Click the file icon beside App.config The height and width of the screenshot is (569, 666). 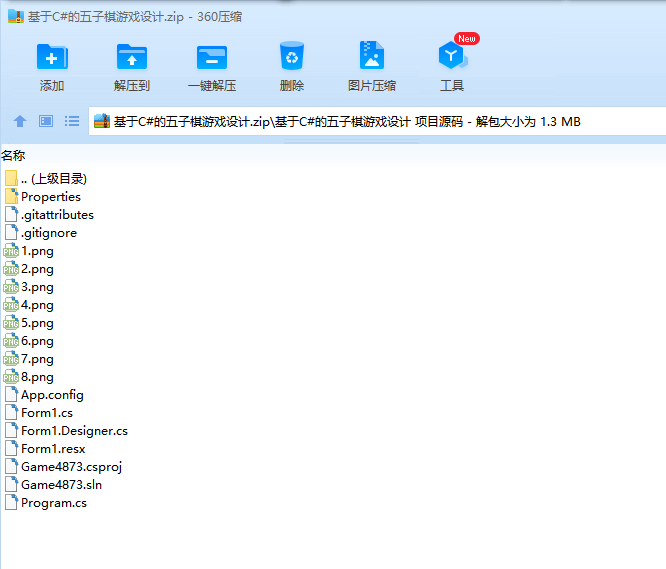click(x=11, y=394)
